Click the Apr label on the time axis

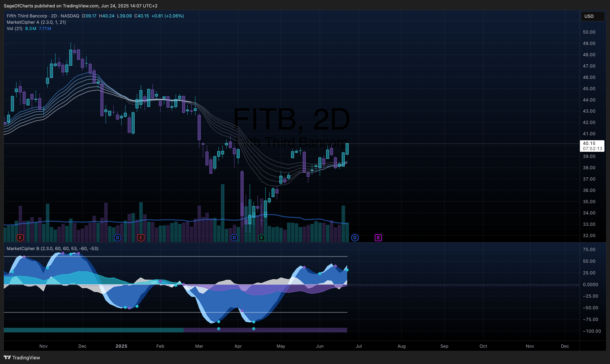[x=238, y=346]
